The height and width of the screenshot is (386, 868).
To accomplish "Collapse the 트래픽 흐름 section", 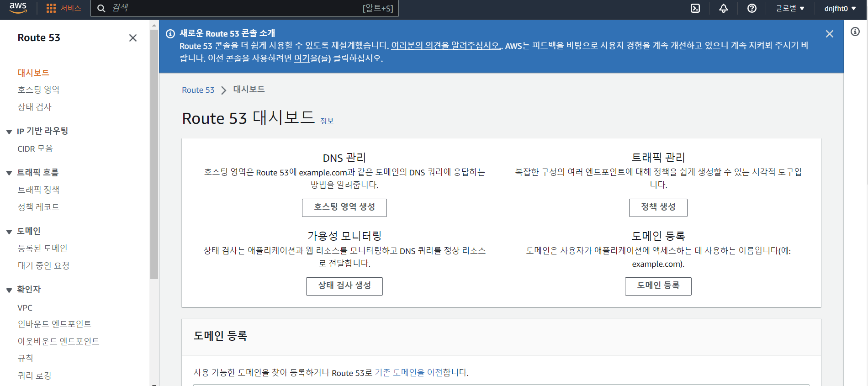I will click(9, 173).
